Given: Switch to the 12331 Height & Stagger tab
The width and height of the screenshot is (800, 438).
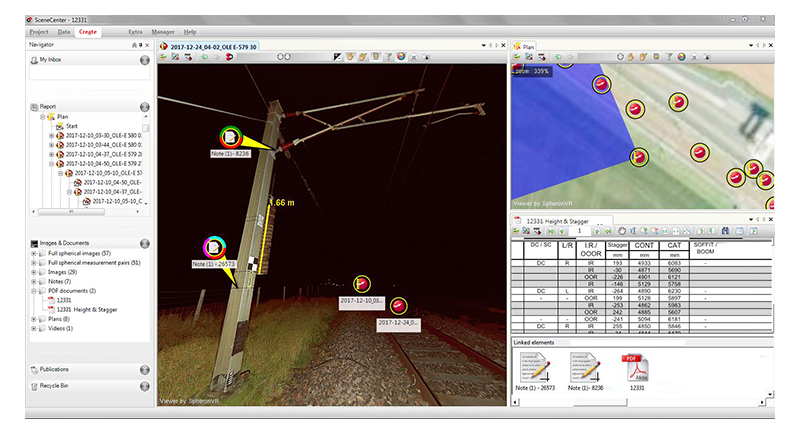Looking at the screenshot, I should pos(558,220).
